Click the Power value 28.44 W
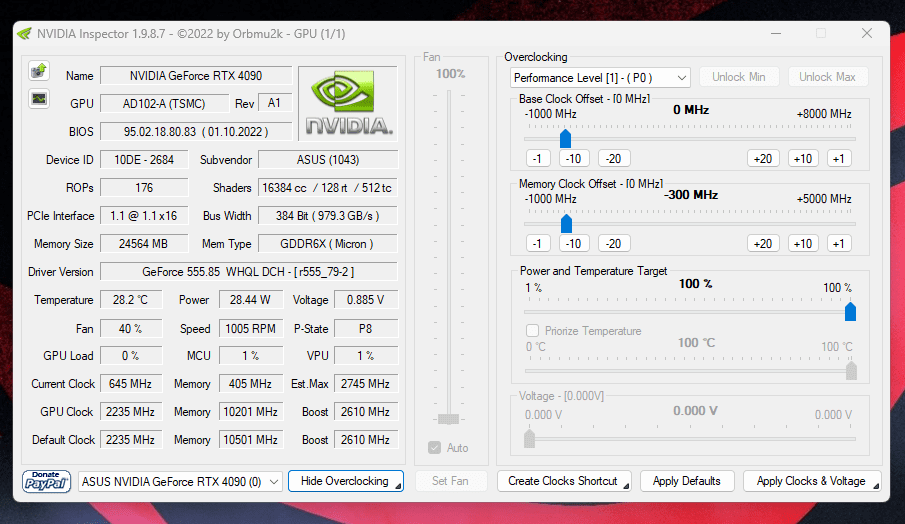Screen dimensions: 905x524 coord(250,300)
